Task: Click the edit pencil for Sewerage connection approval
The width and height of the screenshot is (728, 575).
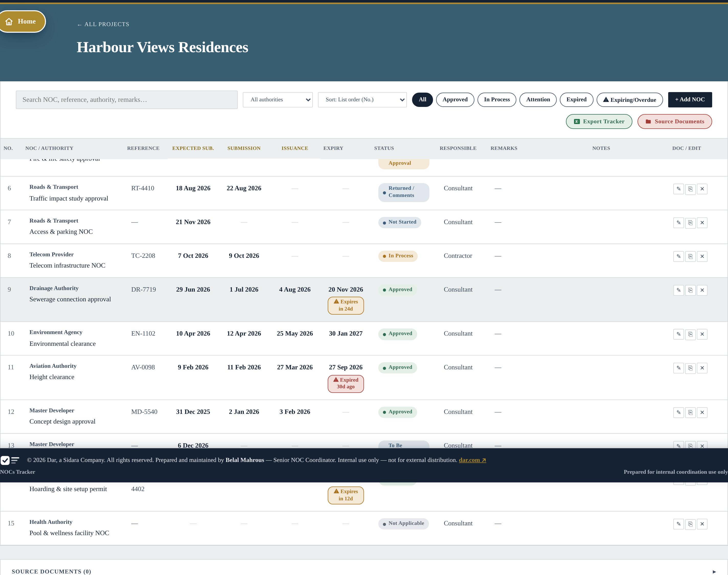Action: [679, 290]
